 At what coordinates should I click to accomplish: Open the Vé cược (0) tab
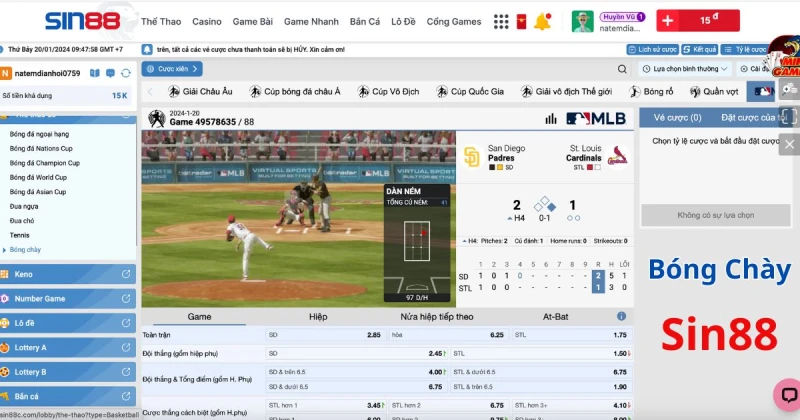[x=678, y=118]
